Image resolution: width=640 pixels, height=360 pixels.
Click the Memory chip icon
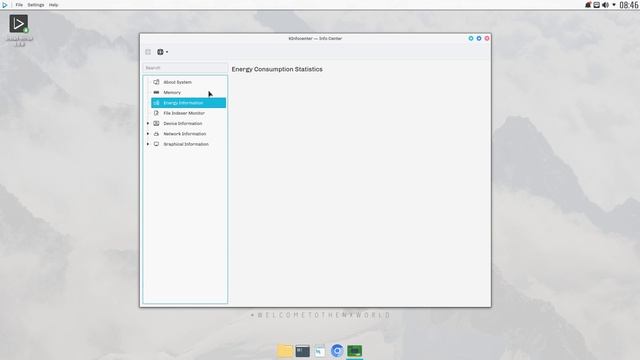coord(156,93)
